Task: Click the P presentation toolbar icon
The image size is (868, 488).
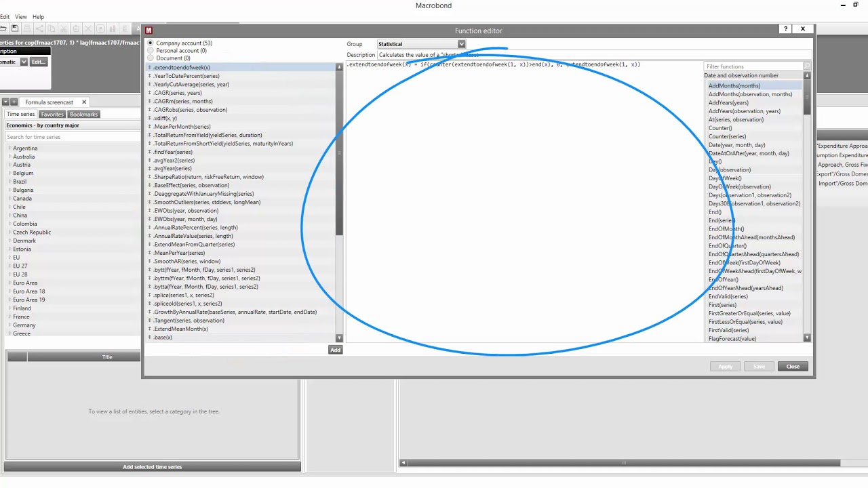Action: 100,28
